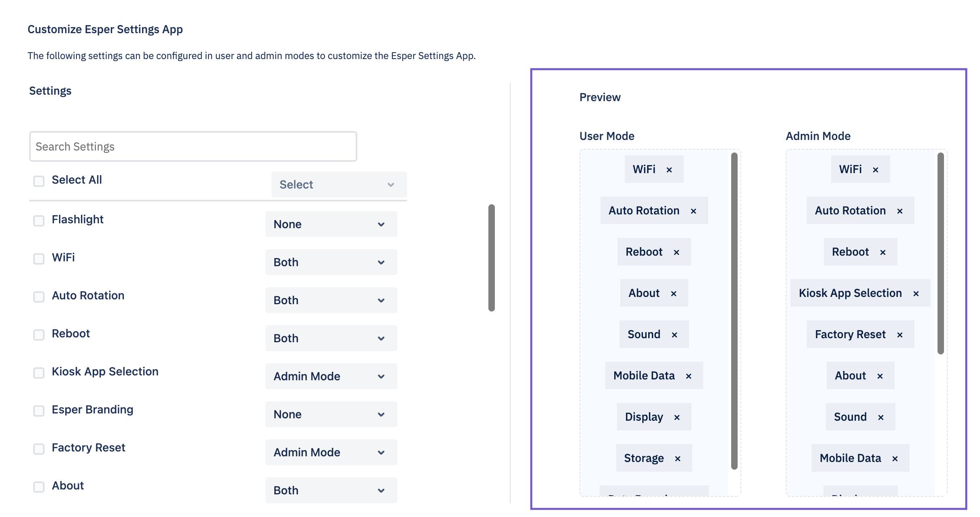Remove Reboot chip from User Mode preview
The height and width of the screenshot is (517, 980).
676,252
